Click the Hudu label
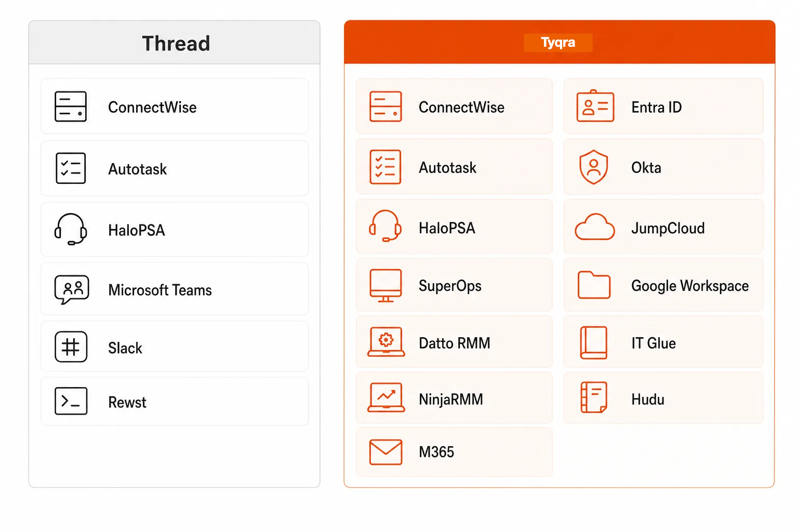This screenshot has width=798, height=532. [648, 400]
